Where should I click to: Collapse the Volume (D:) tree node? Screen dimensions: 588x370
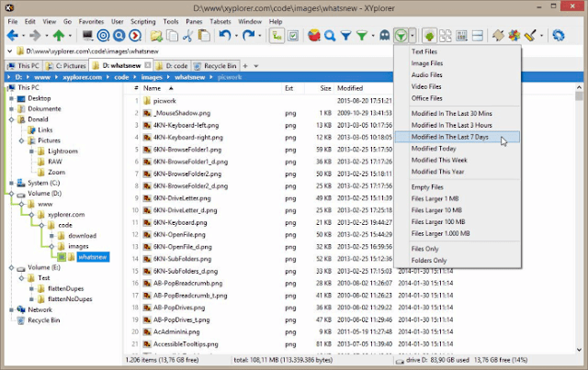coord(12,194)
